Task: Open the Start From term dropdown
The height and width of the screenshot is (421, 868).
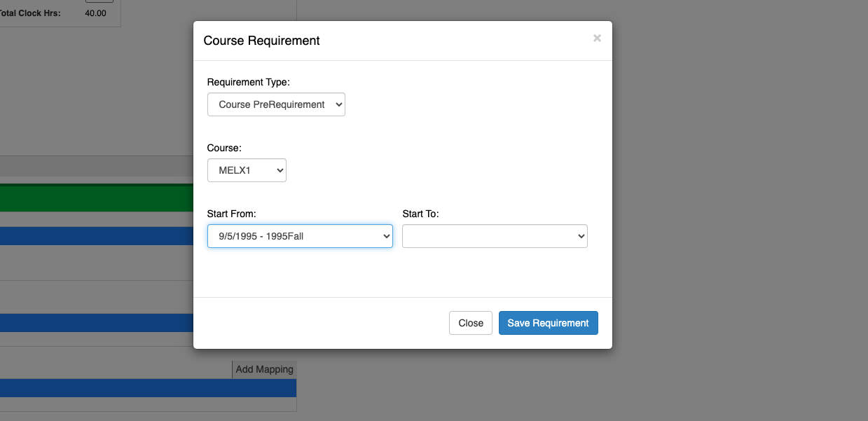Action: point(300,236)
